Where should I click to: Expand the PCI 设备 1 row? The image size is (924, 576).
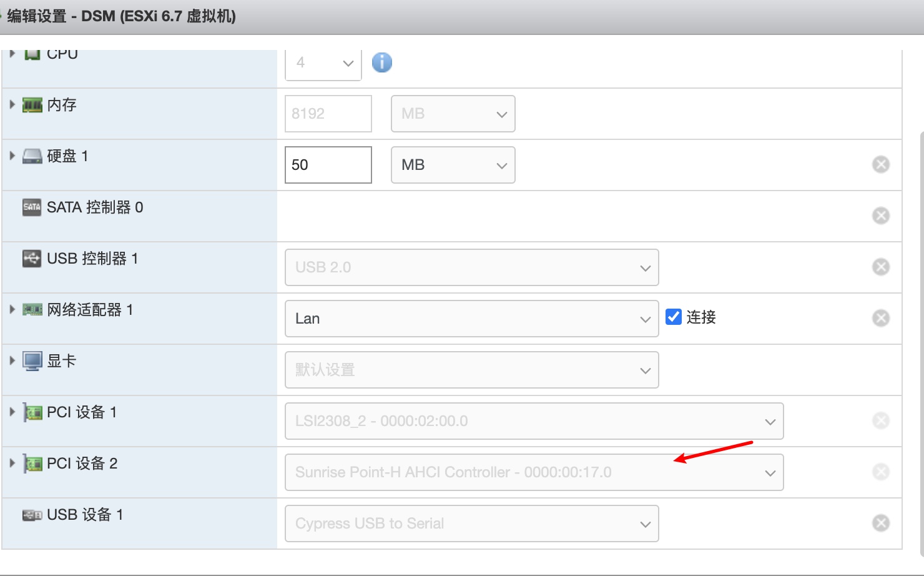coord(12,412)
